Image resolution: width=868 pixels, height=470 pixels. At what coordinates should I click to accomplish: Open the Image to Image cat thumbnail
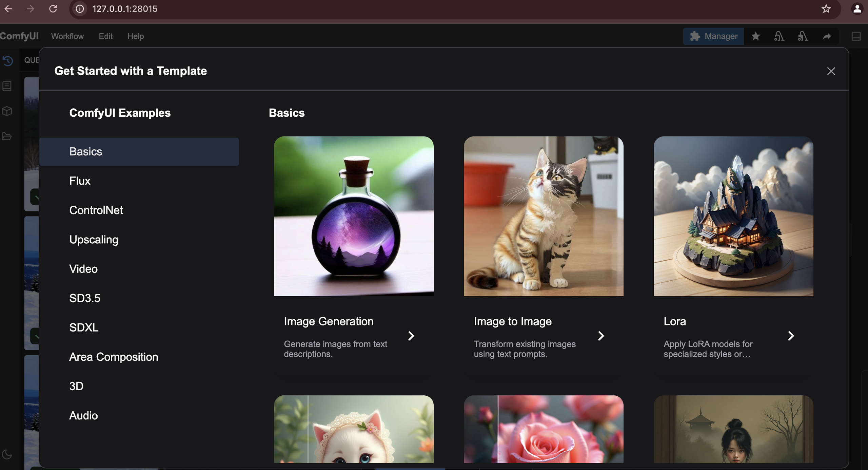click(544, 217)
